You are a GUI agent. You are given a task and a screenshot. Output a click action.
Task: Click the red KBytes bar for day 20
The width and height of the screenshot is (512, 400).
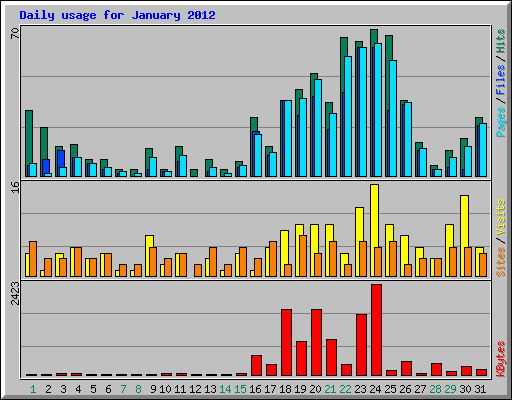tap(317, 343)
